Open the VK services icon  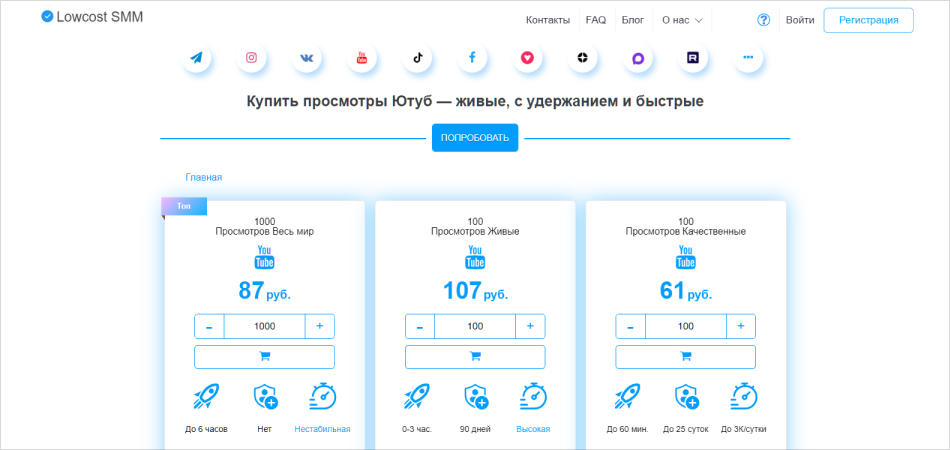click(307, 58)
